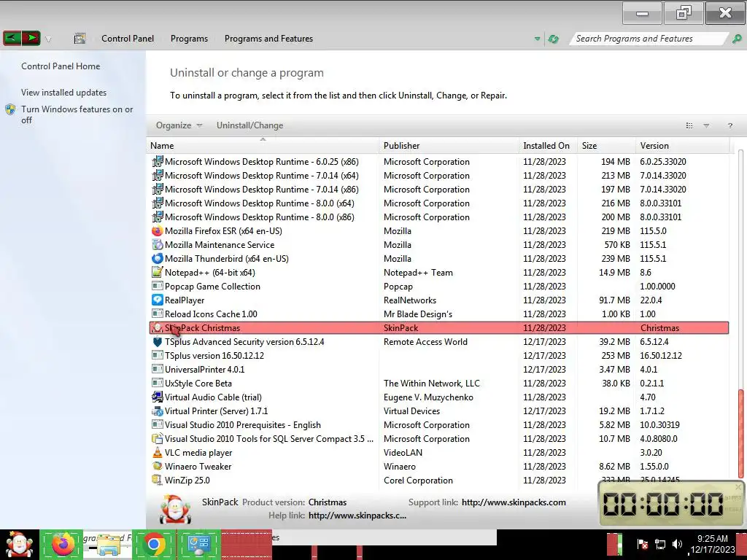Image resolution: width=747 pixels, height=560 pixels.
Task: Open the skinpacks.com support link
Action: pos(514,502)
